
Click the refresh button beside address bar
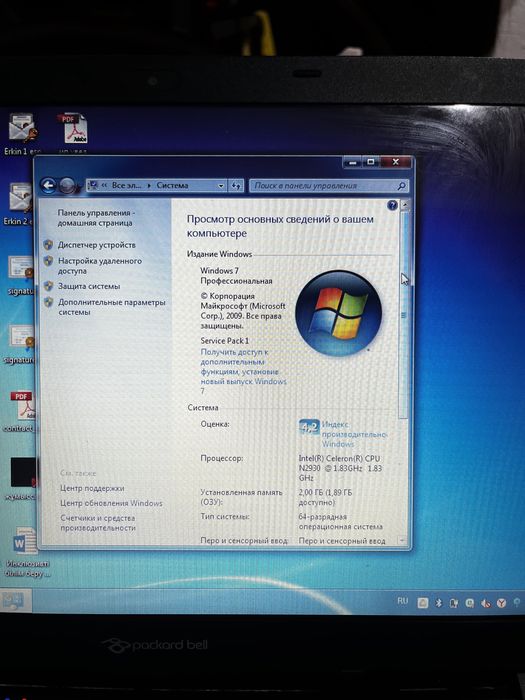[x=236, y=185]
